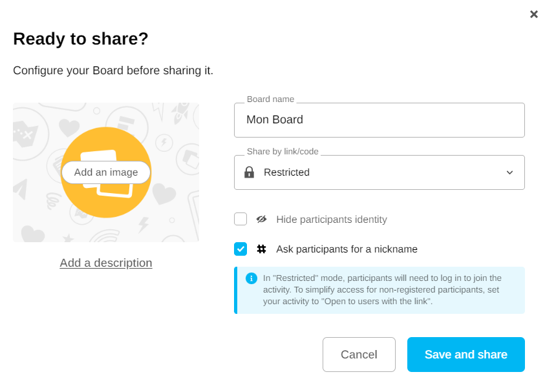Open the Share by link/code dropdown

(x=379, y=172)
